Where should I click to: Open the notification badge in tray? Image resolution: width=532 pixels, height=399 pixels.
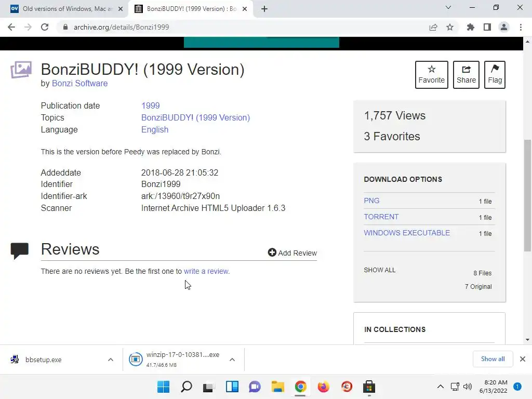click(517, 387)
